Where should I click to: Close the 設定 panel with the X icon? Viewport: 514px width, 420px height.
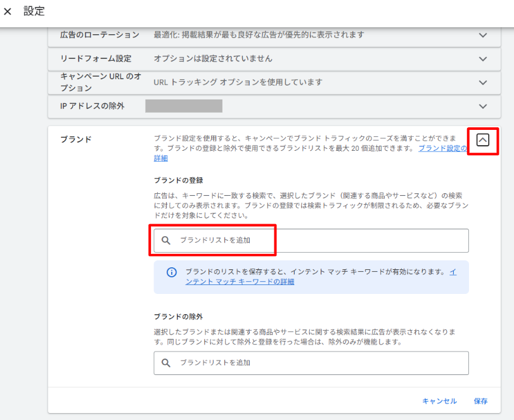(8, 12)
